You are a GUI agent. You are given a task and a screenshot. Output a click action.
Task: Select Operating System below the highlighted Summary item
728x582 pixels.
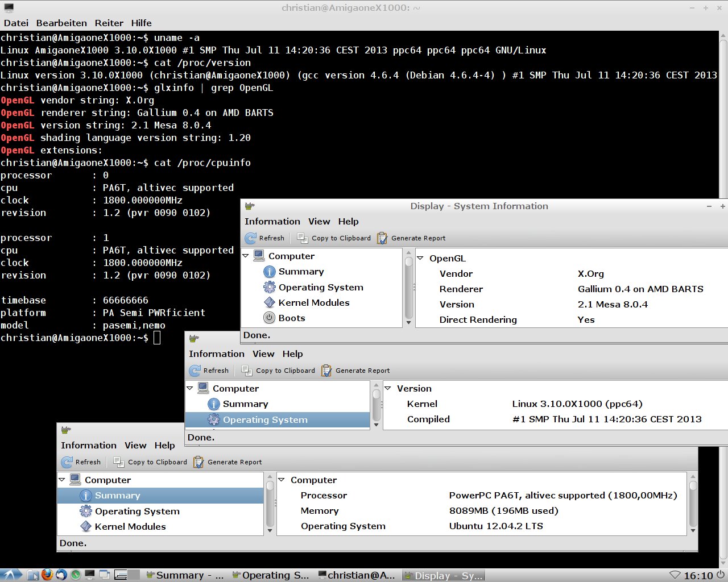click(137, 512)
